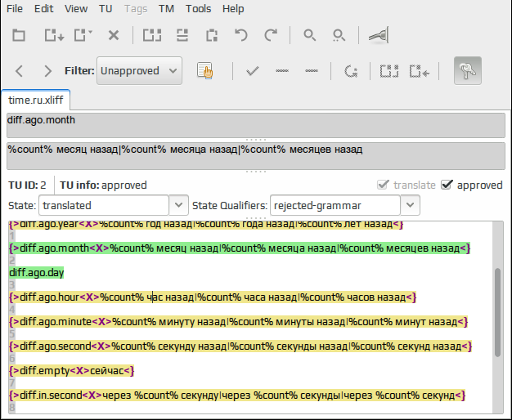Image resolution: width=512 pixels, height=420 pixels.
Task: Select the time.ru.xliff tab
Action: [x=36, y=100]
